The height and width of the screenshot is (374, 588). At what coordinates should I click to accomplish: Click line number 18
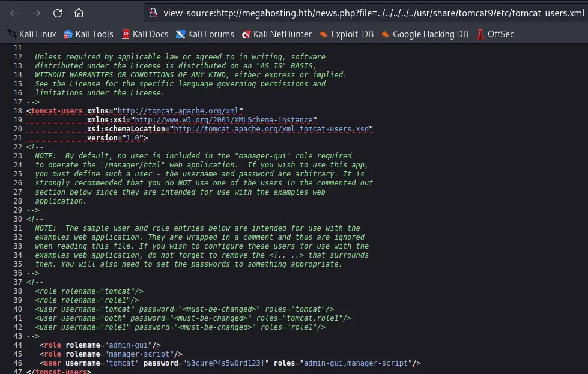pos(17,111)
